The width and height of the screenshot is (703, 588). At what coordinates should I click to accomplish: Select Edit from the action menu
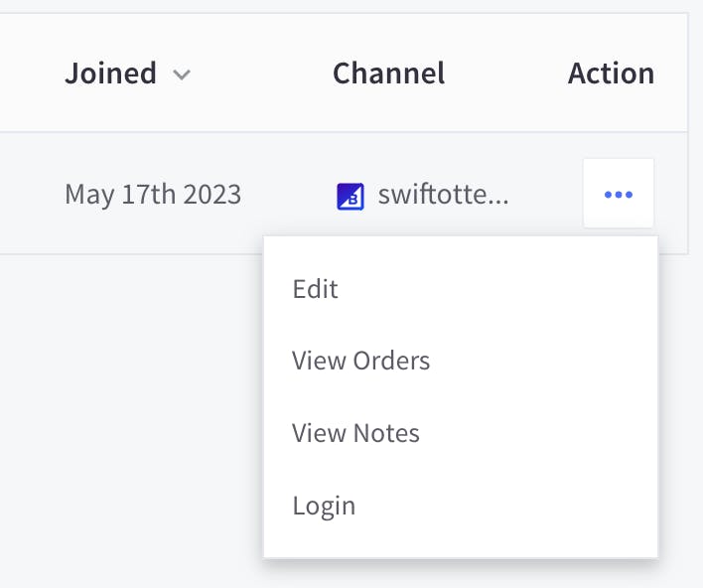click(x=315, y=289)
